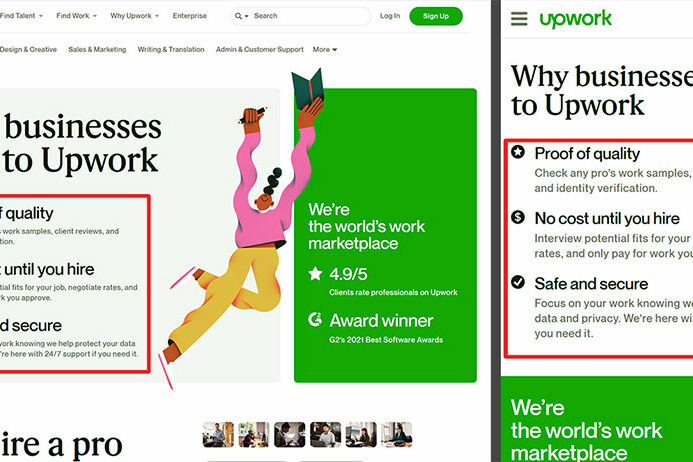Click the star badge beside Proof of quality
The image size is (693, 462).
tap(518, 153)
